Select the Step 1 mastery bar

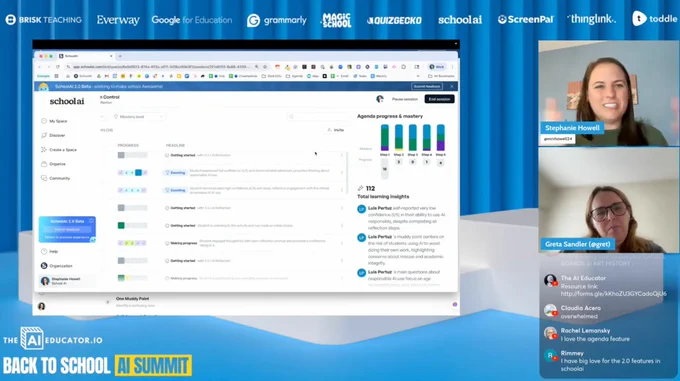pos(385,137)
